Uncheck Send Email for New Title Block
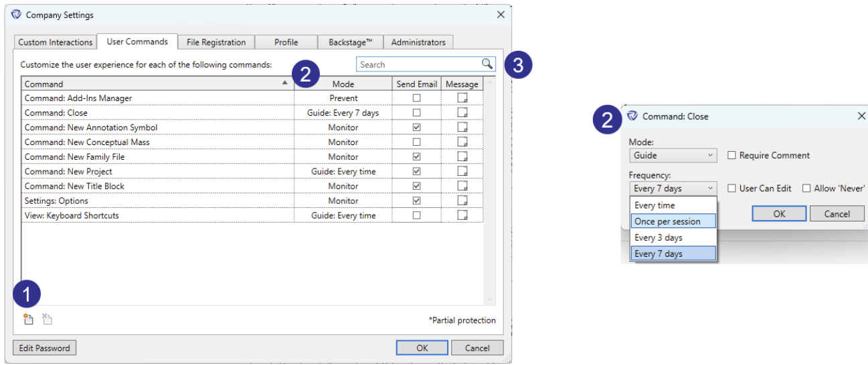 [416, 187]
